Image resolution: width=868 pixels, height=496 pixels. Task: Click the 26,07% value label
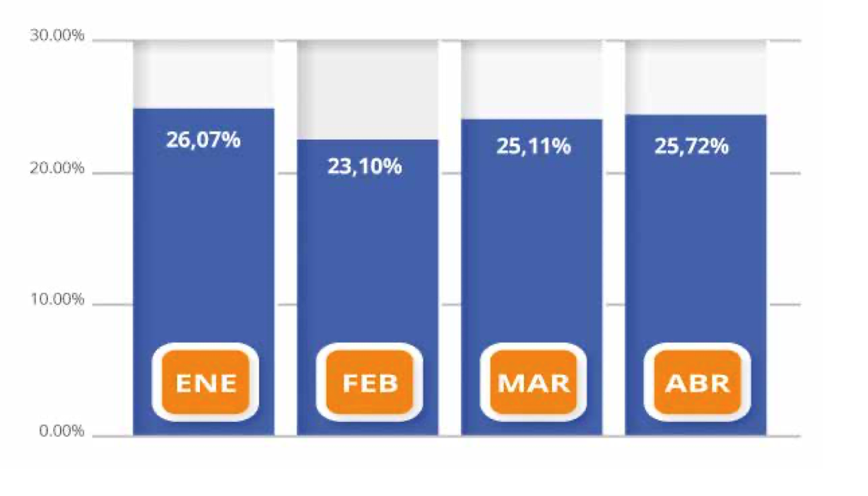[x=204, y=140]
